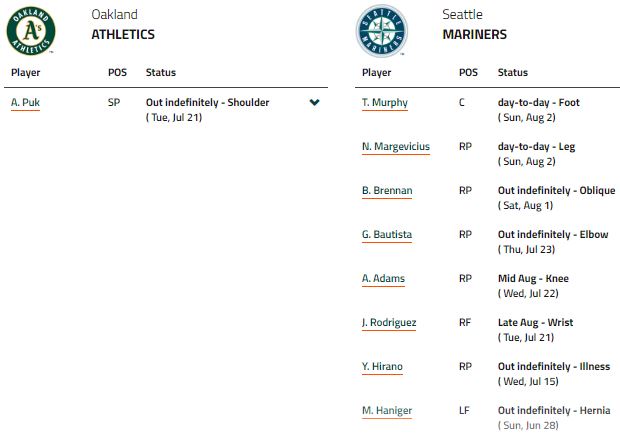The height and width of the screenshot is (437, 620).
Task: Select Y. Hirano player link
Action: tap(382, 367)
